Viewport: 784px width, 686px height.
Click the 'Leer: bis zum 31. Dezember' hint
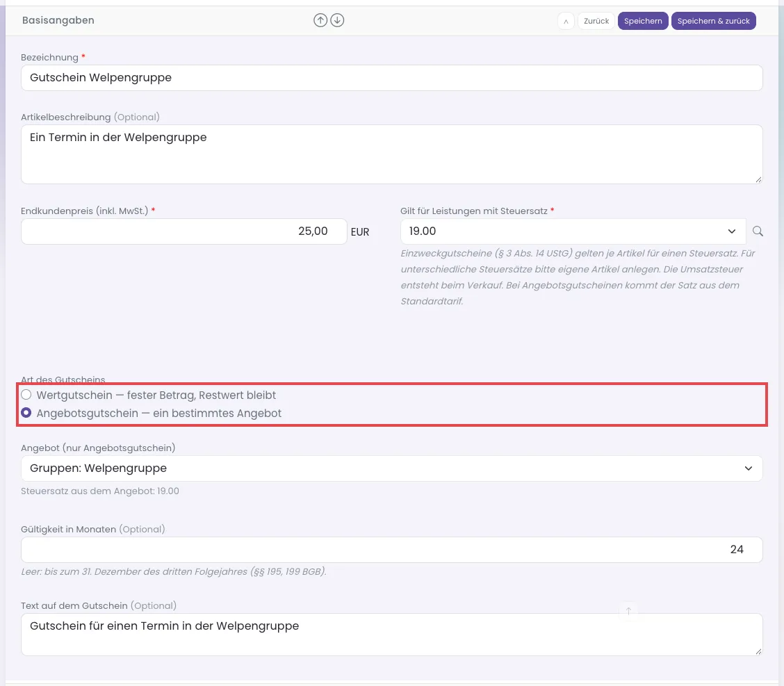point(174,571)
